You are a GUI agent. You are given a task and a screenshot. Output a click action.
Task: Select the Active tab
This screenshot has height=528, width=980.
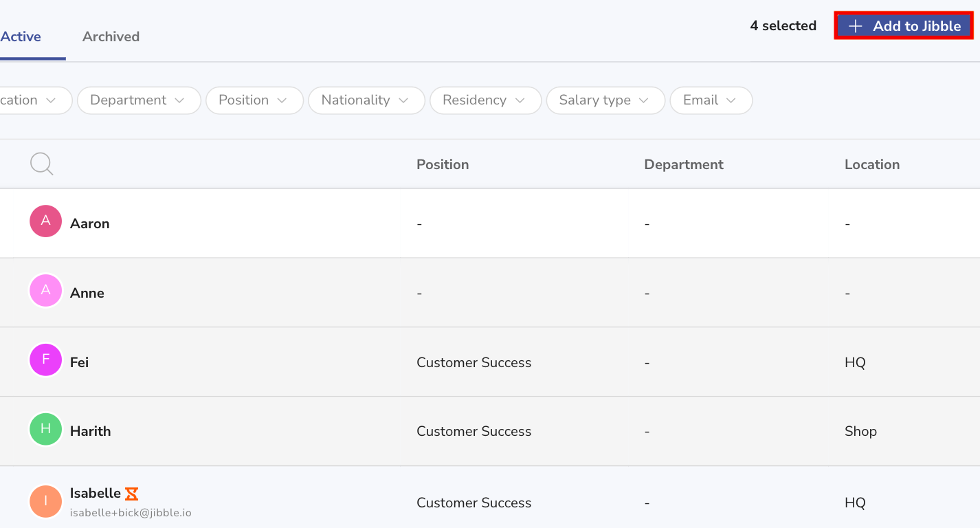(21, 36)
